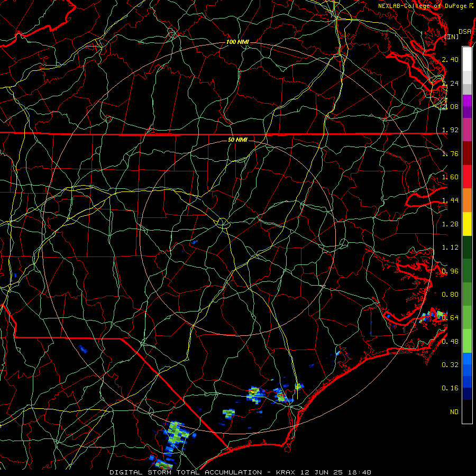This screenshot has width=476, height=476.
Task: Select the light blue swatch above 0.32
Action: (x=467, y=359)
